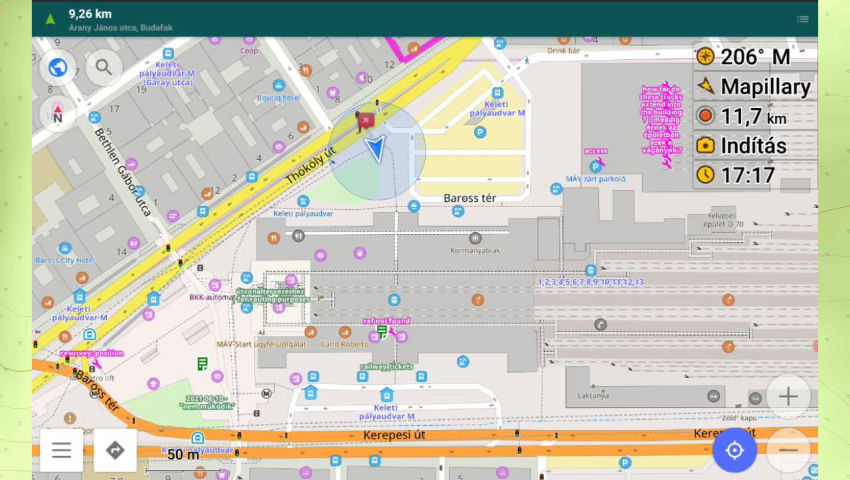Viewport: 850px width, 480px height.
Task: Tap the 11,7 km distance widget
Action: point(755,116)
